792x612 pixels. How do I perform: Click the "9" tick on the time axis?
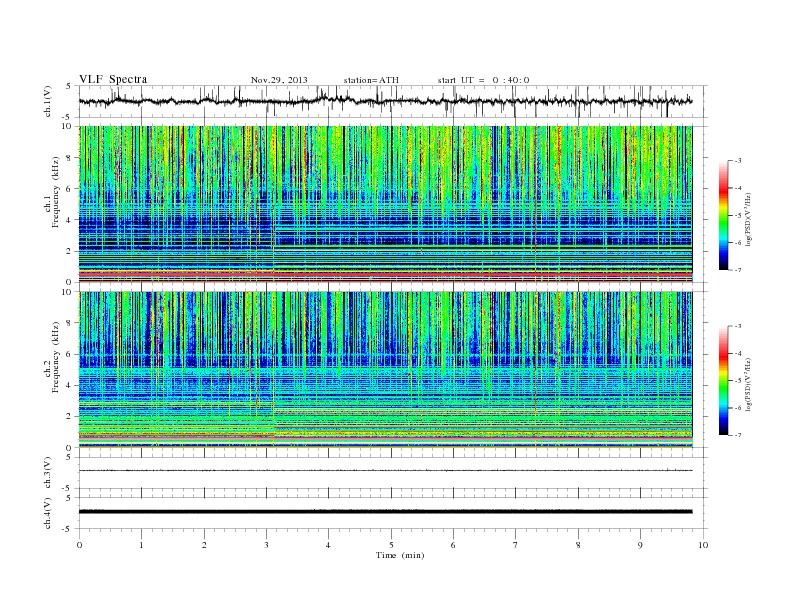click(640, 545)
